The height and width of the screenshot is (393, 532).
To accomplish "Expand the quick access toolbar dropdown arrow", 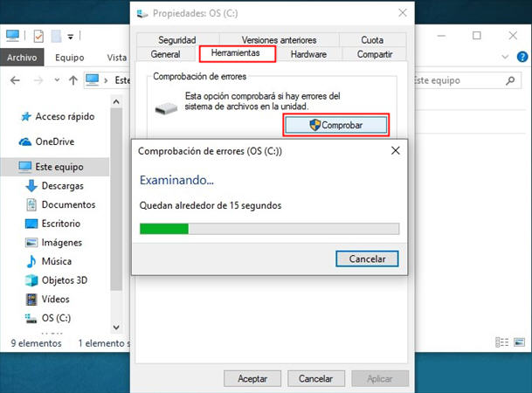I will (70, 37).
